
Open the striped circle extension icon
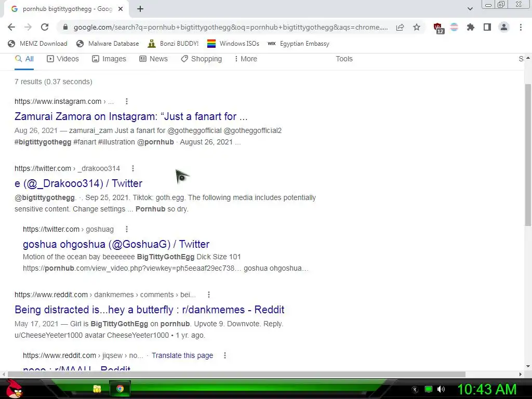454,27
